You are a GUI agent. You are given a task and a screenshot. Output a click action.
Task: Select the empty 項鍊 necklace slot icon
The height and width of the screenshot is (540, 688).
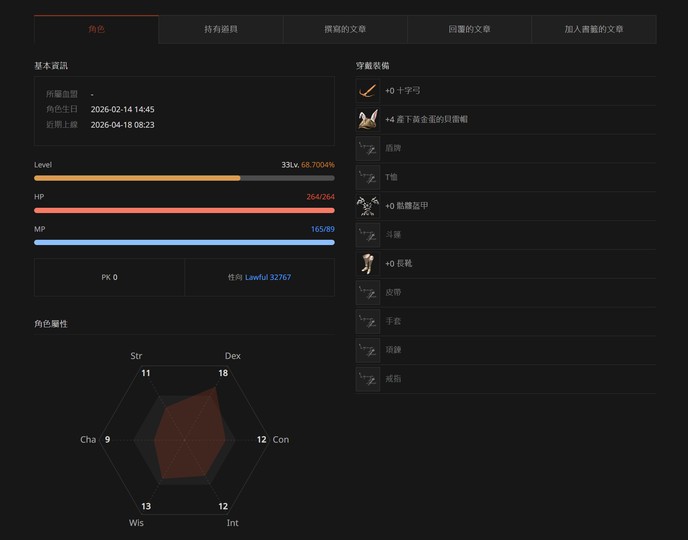[x=367, y=351]
